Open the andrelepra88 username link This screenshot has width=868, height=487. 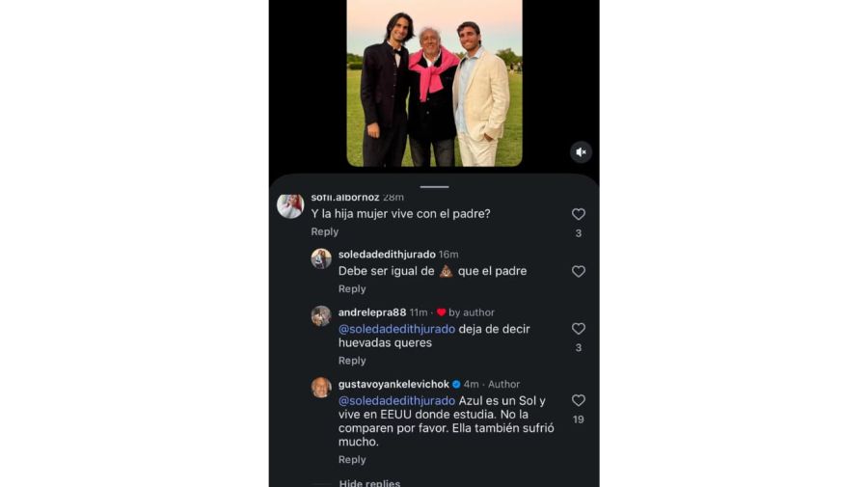click(372, 312)
